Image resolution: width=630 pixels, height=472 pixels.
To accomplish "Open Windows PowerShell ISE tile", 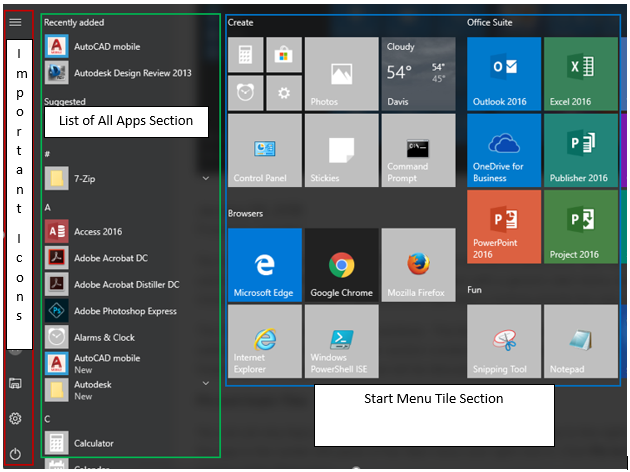I will point(342,341).
